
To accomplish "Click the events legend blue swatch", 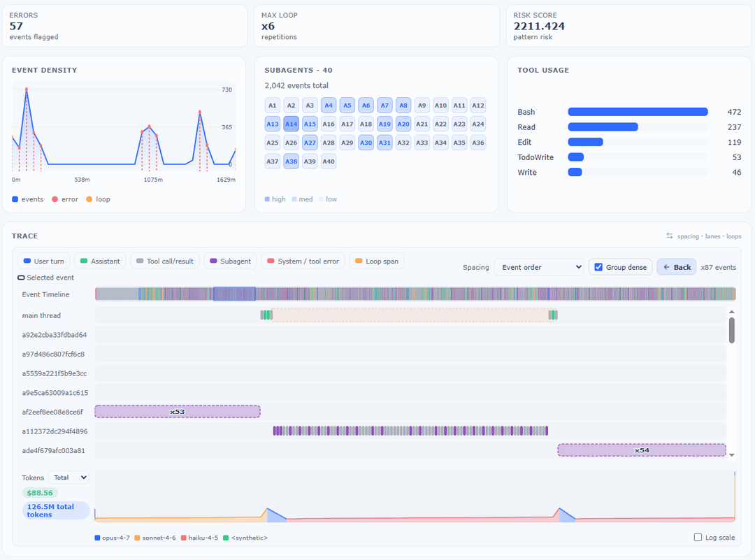I will coord(15,199).
